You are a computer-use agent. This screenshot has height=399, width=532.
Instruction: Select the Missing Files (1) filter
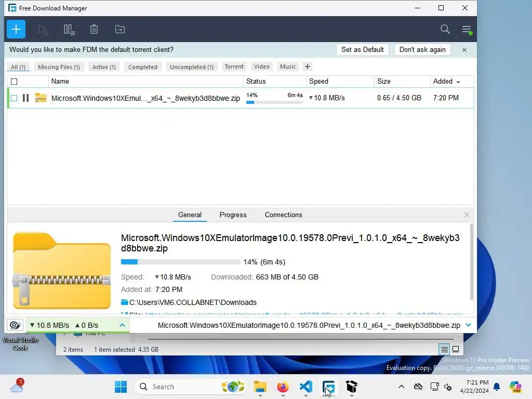pos(59,67)
